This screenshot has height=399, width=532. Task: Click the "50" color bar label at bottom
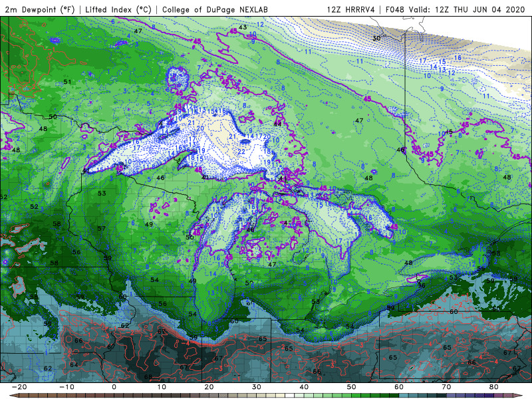point(352,387)
